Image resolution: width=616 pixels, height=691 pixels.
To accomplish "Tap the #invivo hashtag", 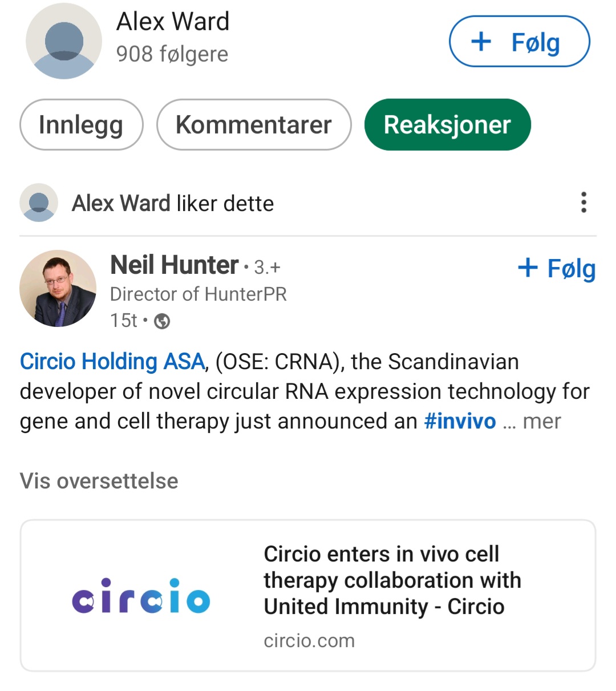I will (460, 421).
